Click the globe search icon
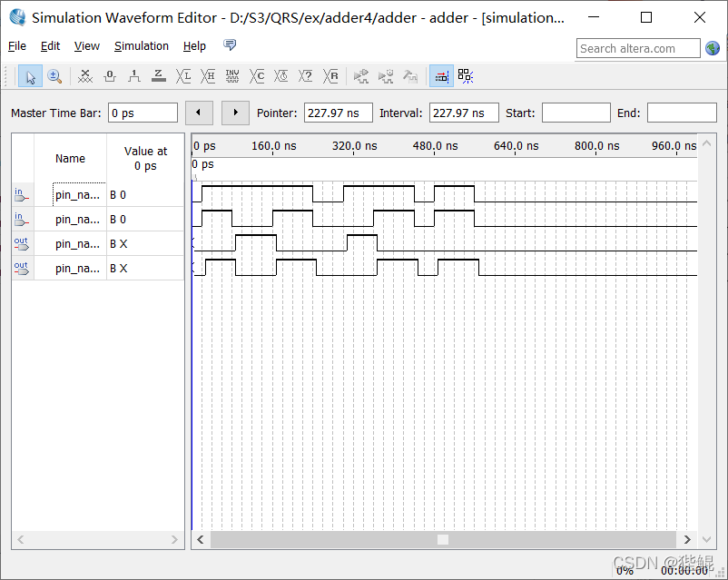 (713, 48)
